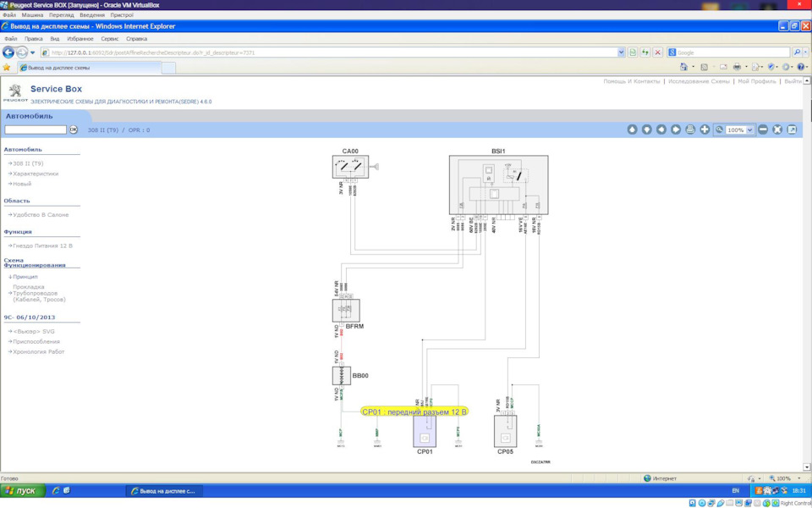This screenshot has height=508, width=812.
Task: Pan the schematic right with the right arrow icon
Action: (675, 130)
